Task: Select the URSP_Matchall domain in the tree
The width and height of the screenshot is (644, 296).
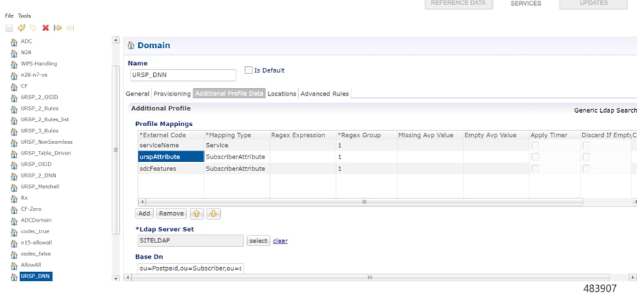Action: [x=40, y=187]
